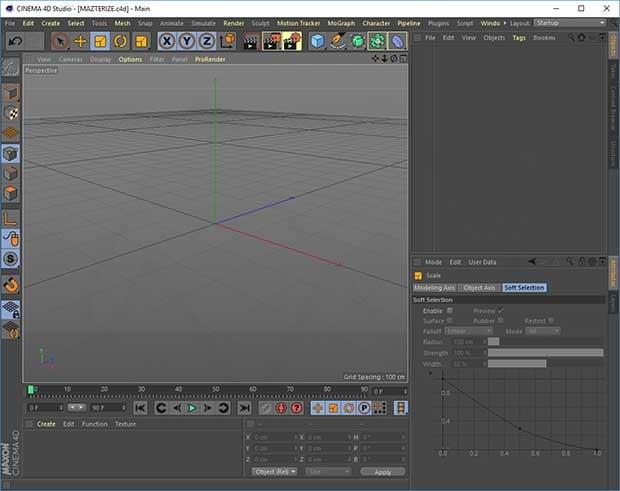
Task: Switch to Polygons mode cube icon
Action: (x=11, y=193)
